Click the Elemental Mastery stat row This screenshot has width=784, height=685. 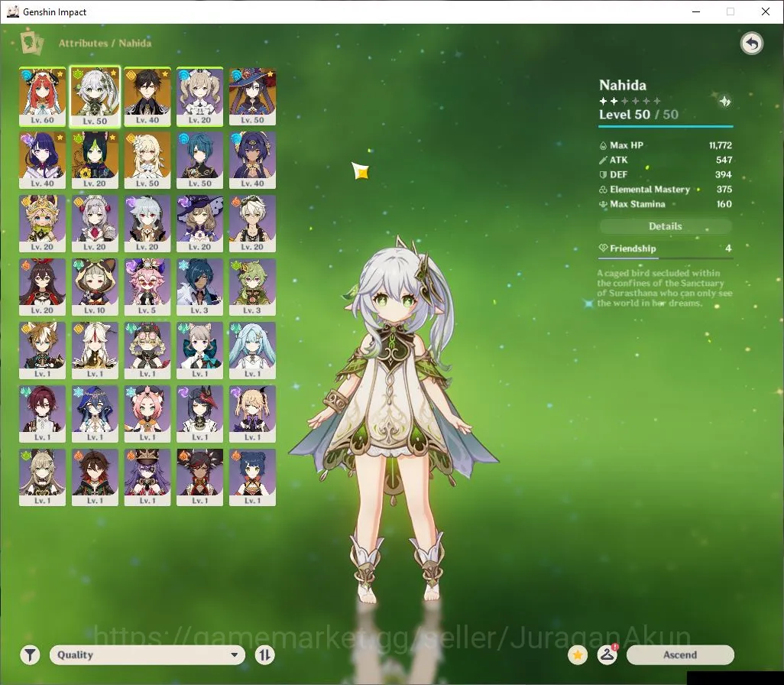[666, 189]
